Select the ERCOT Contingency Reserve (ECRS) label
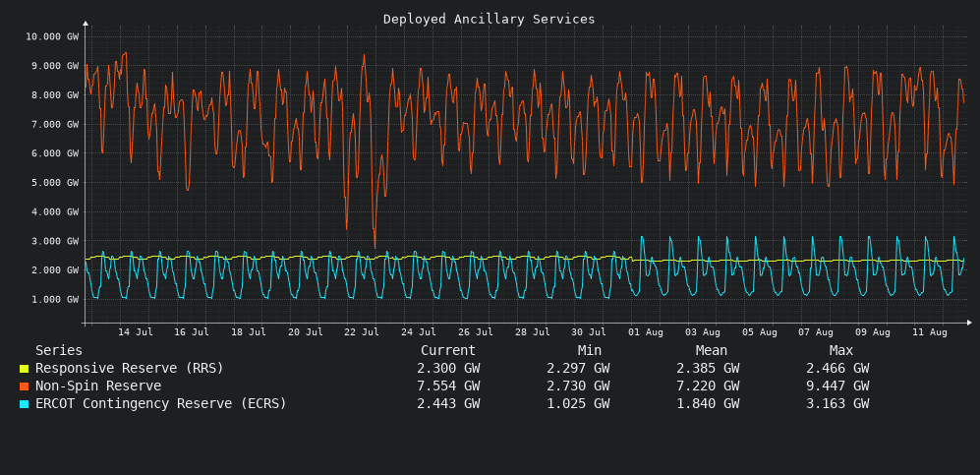Screen dimensions: 980x475 point(160,404)
